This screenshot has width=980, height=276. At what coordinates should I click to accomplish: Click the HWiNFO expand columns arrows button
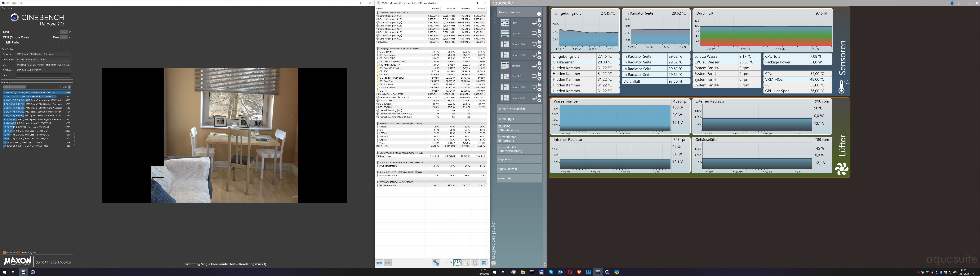point(379,263)
